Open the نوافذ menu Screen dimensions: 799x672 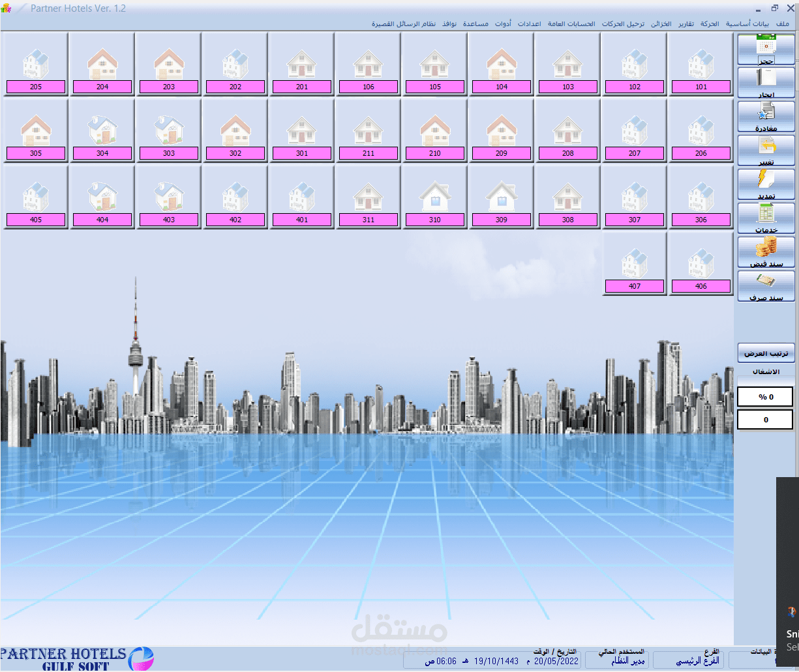(x=450, y=24)
